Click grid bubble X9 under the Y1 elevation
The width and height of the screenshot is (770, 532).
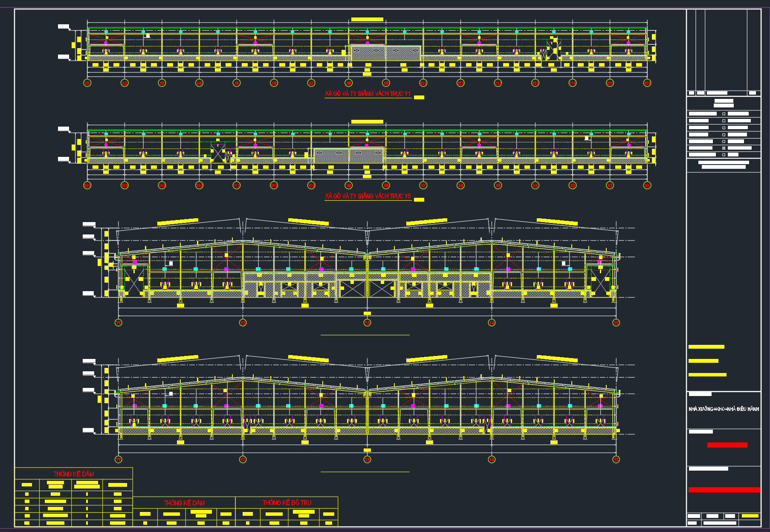[386, 83]
